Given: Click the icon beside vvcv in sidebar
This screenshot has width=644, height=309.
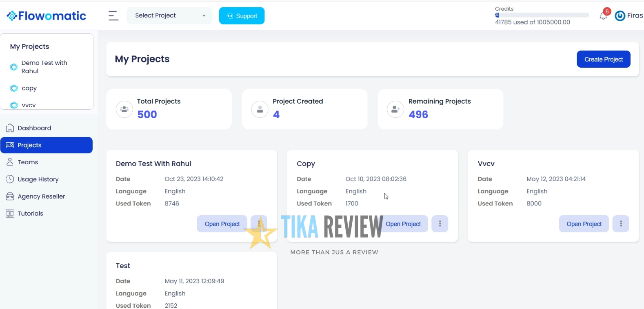Looking at the screenshot, I should coord(14,105).
